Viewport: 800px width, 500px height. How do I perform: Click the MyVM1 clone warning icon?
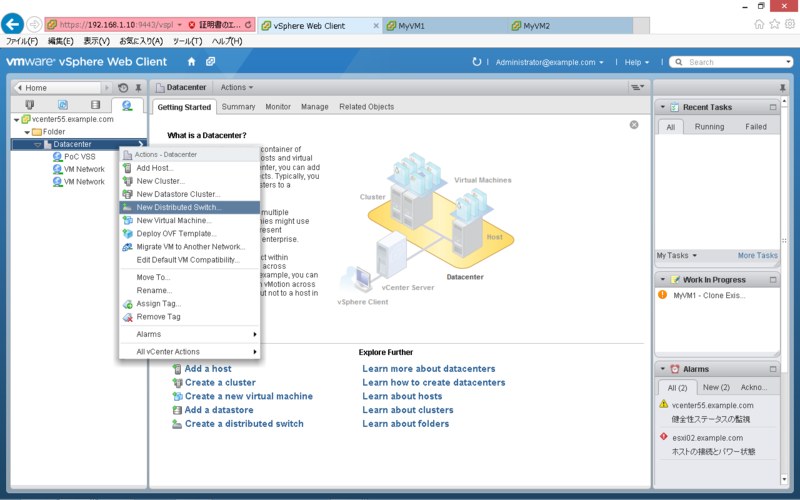click(663, 294)
